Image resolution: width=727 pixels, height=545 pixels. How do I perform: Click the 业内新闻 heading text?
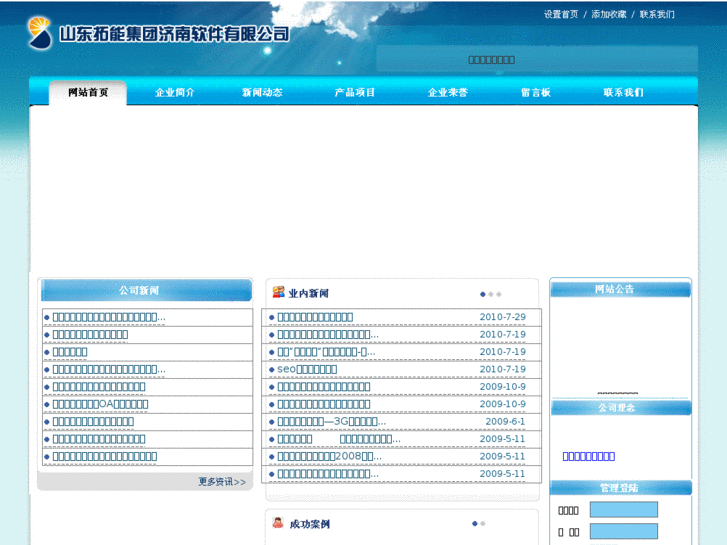[308, 293]
